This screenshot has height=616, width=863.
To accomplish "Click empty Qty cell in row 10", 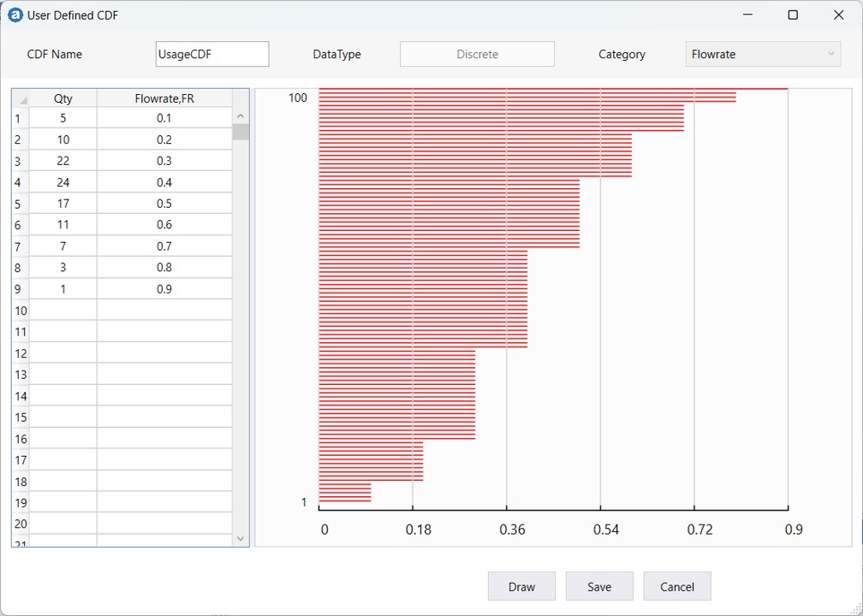I will 63,311.
